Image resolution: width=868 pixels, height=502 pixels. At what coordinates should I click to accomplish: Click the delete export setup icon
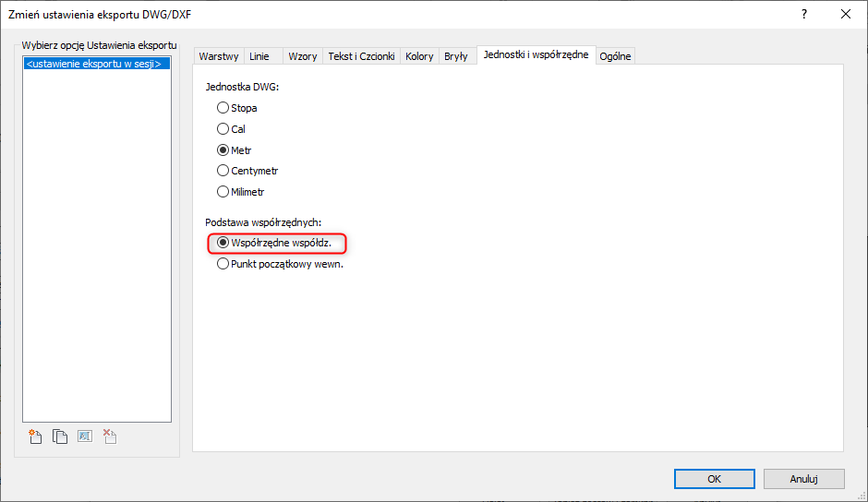pyautogui.click(x=109, y=437)
